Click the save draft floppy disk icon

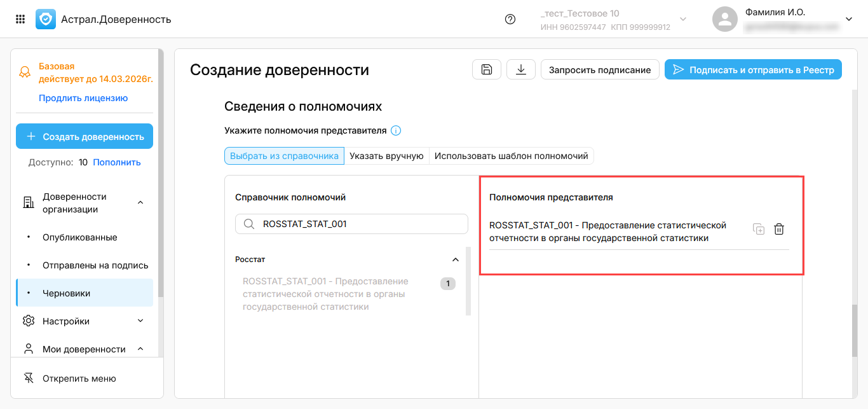[487, 69]
